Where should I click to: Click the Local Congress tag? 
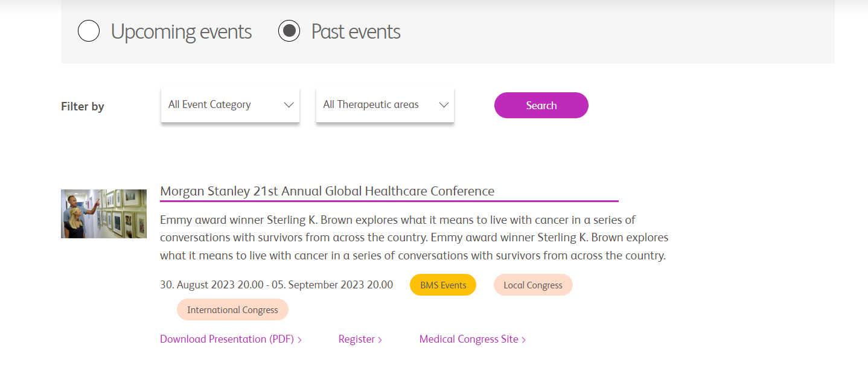[x=533, y=285]
